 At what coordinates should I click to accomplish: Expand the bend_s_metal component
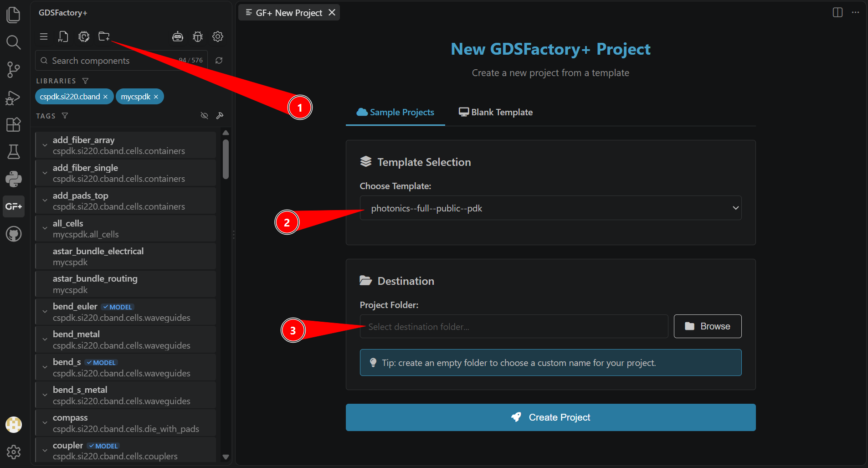45,395
